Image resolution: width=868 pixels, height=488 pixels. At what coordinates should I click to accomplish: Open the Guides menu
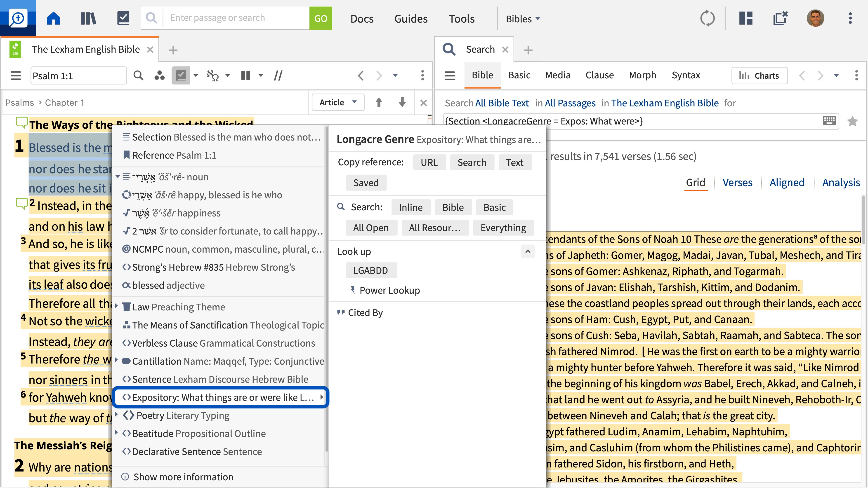[x=411, y=19]
